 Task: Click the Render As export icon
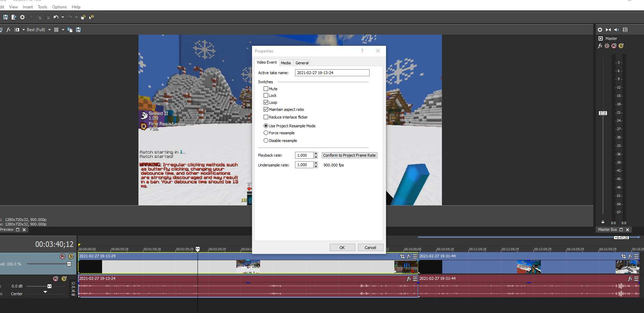click(x=14, y=17)
